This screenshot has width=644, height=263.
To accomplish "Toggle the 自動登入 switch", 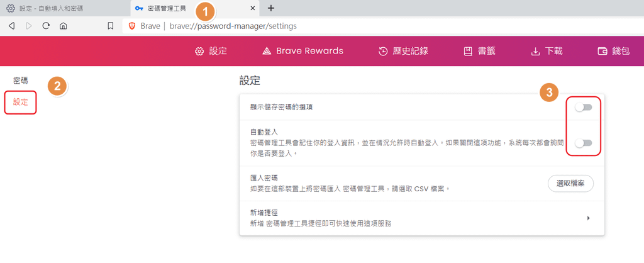I will [583, 143].
